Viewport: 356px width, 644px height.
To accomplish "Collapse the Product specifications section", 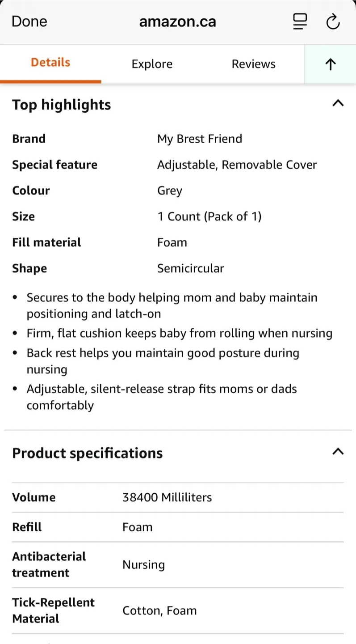I will coord(338,452).
